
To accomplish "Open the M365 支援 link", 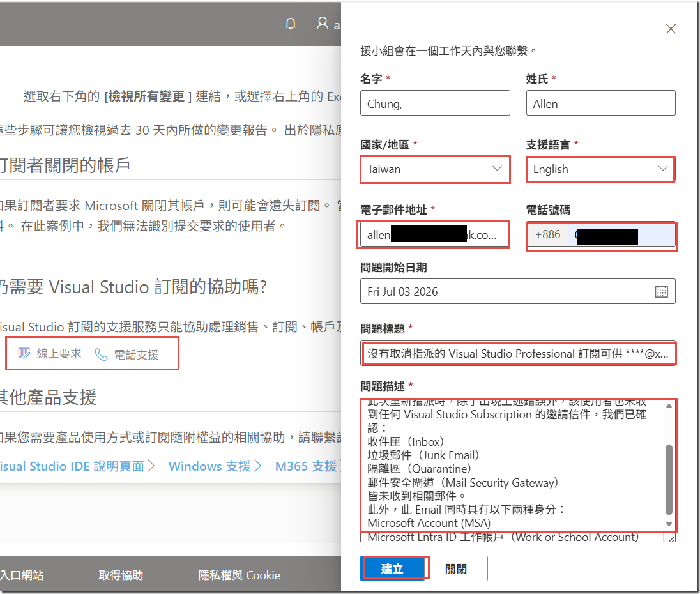I will (308, 466).
